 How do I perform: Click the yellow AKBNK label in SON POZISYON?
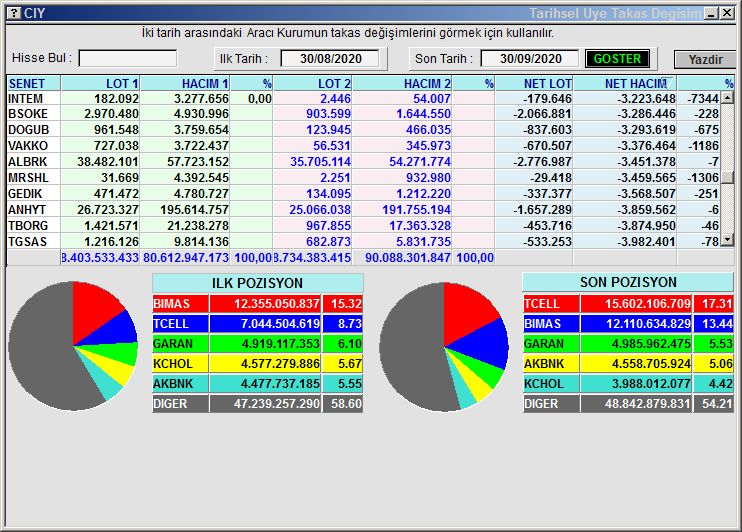point(551,364)
